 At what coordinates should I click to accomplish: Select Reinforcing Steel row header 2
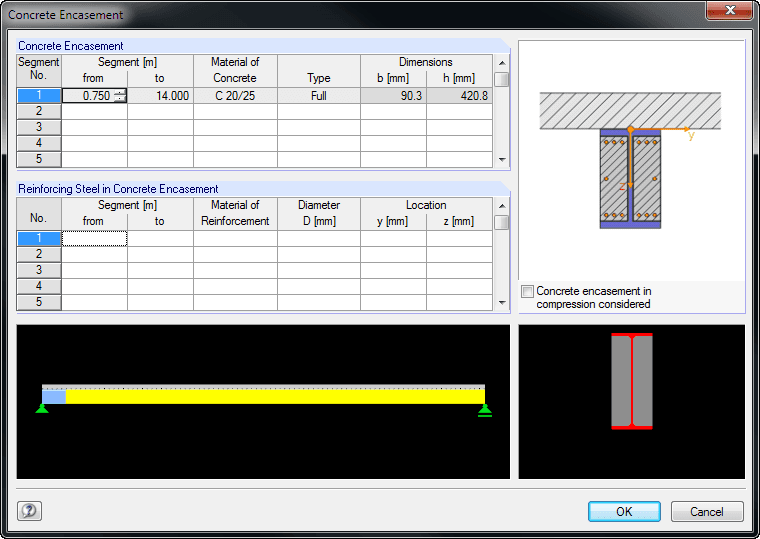(39, 254)
